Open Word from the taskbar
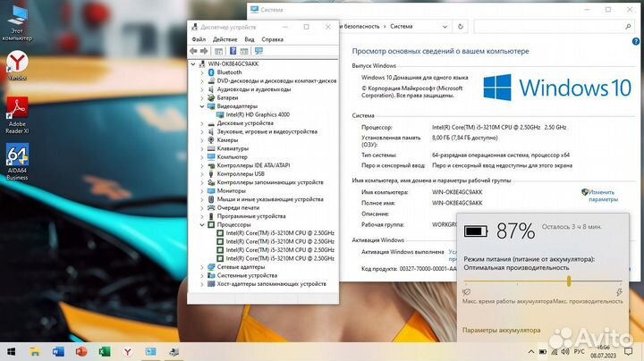Viewport: 644px width, 361px height. tap(58, 351)
